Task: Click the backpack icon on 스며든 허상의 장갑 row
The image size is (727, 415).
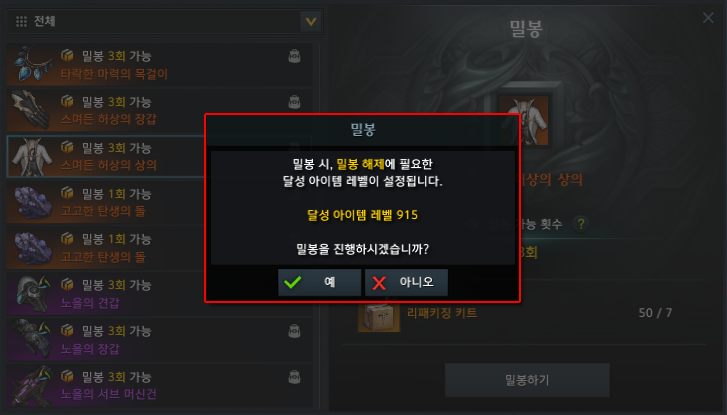Action: [294, 102]
